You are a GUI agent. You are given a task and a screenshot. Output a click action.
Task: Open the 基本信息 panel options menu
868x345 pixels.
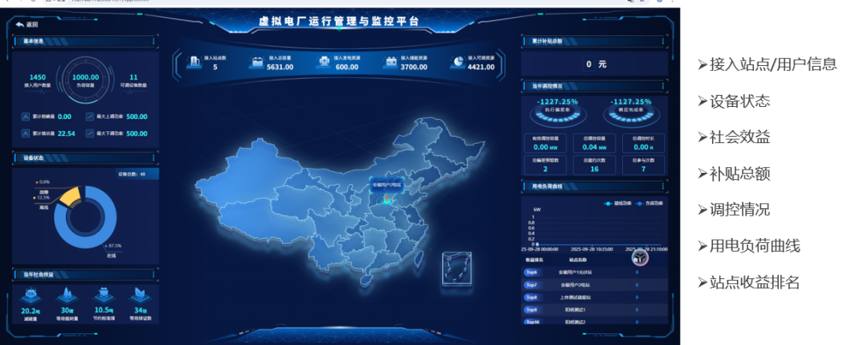152,41
